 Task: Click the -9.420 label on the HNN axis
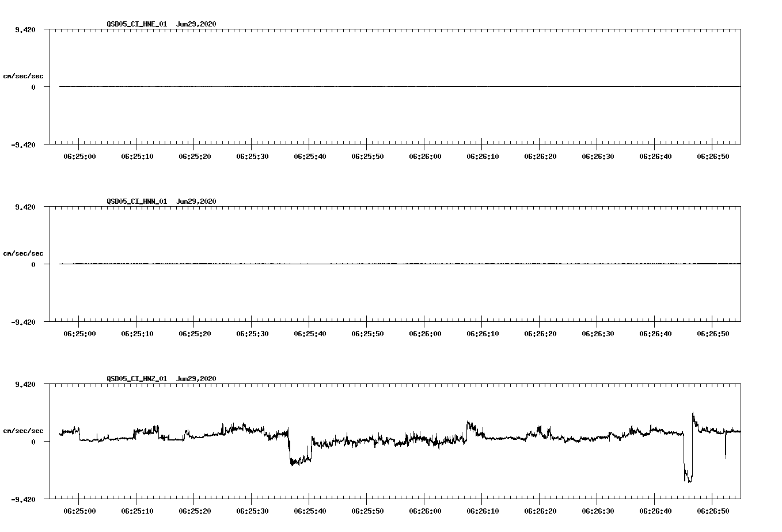point(24,322)
